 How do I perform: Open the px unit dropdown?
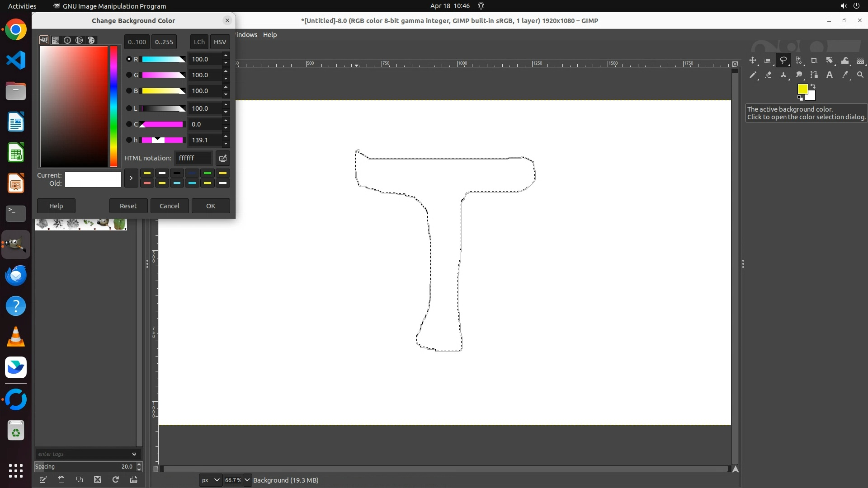point(210,480)
